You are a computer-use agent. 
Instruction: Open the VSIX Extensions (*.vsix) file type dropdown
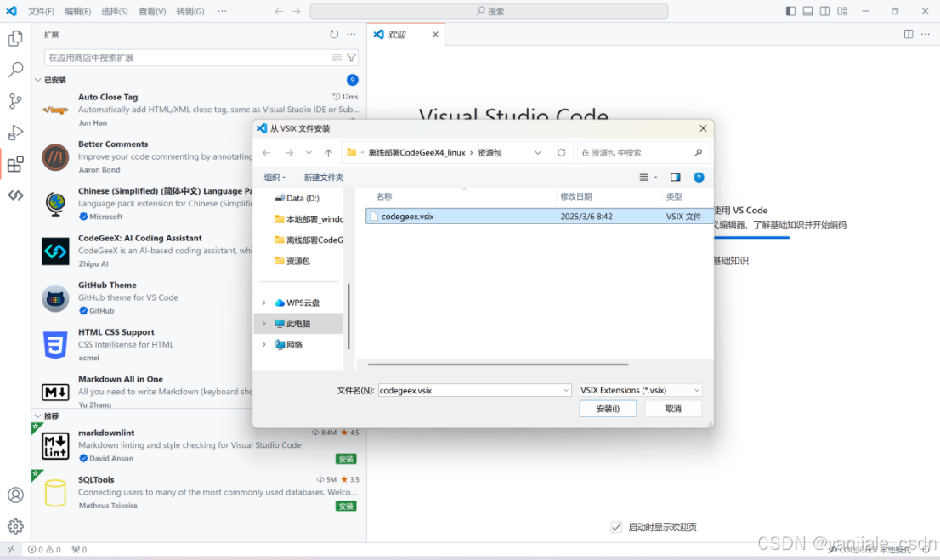pyautogui.click(x=639, y=389)
